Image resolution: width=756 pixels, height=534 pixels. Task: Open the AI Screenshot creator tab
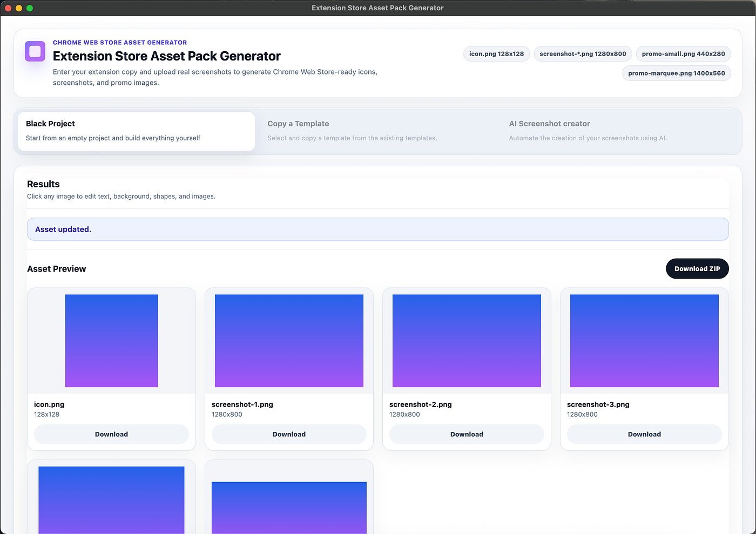coord(619,131)
